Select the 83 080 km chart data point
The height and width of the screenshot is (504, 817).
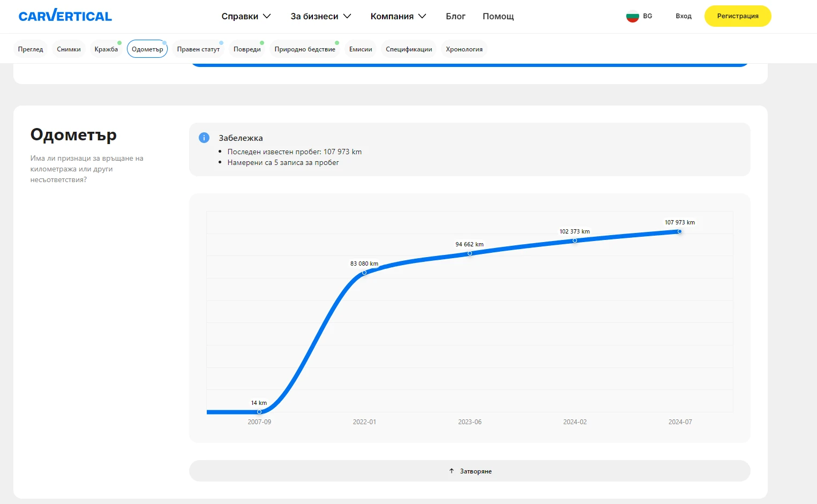(x=364, y=273)
